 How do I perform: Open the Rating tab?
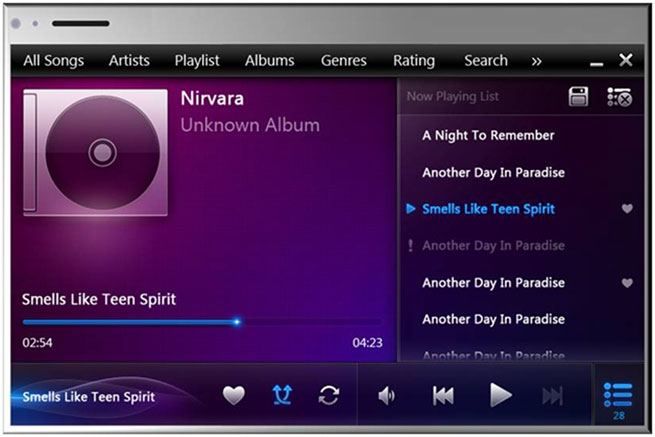pyautogui.click(x=414, y=61)
